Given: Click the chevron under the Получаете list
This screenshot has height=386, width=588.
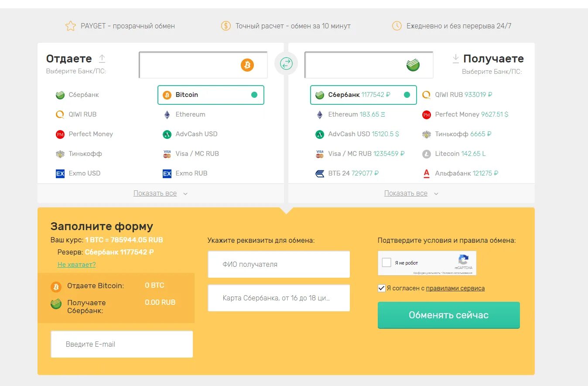Looking at the screenshot, I should (x=436, y=194).
